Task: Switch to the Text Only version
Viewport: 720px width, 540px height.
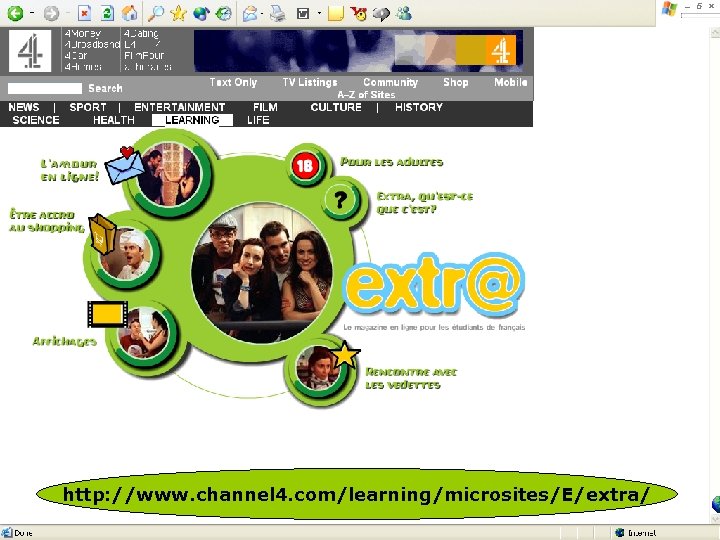Action: (233, 82)
